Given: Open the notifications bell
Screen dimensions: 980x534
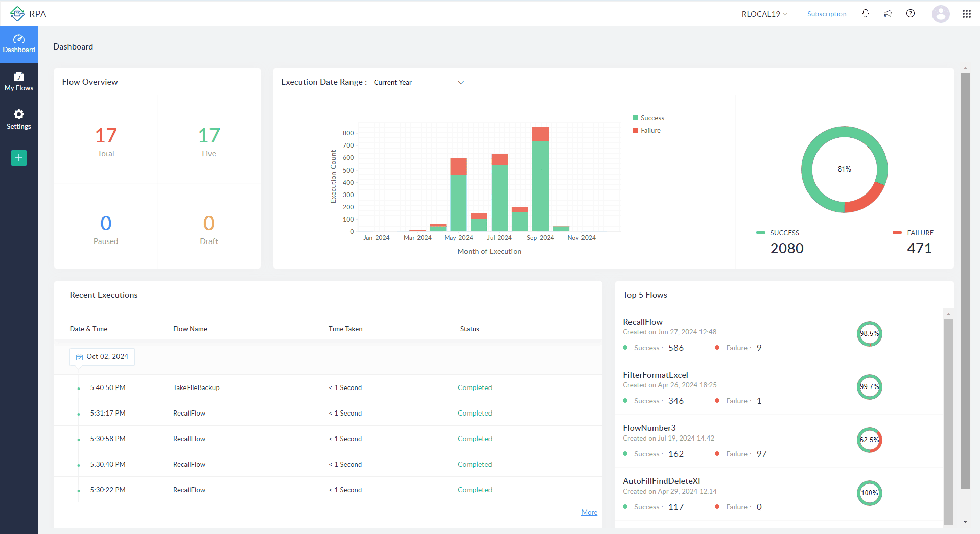Looking at the screenshot, I should click(x=865, y=13).
